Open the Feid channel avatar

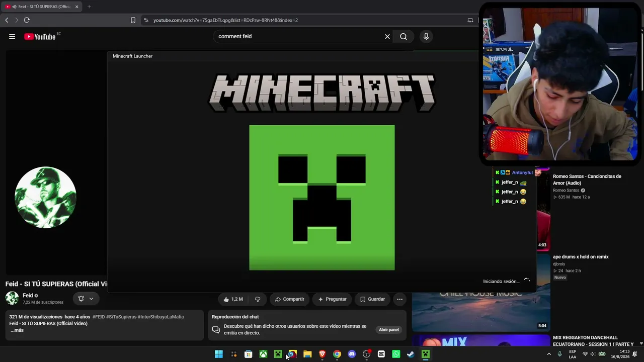click(12, 298)
